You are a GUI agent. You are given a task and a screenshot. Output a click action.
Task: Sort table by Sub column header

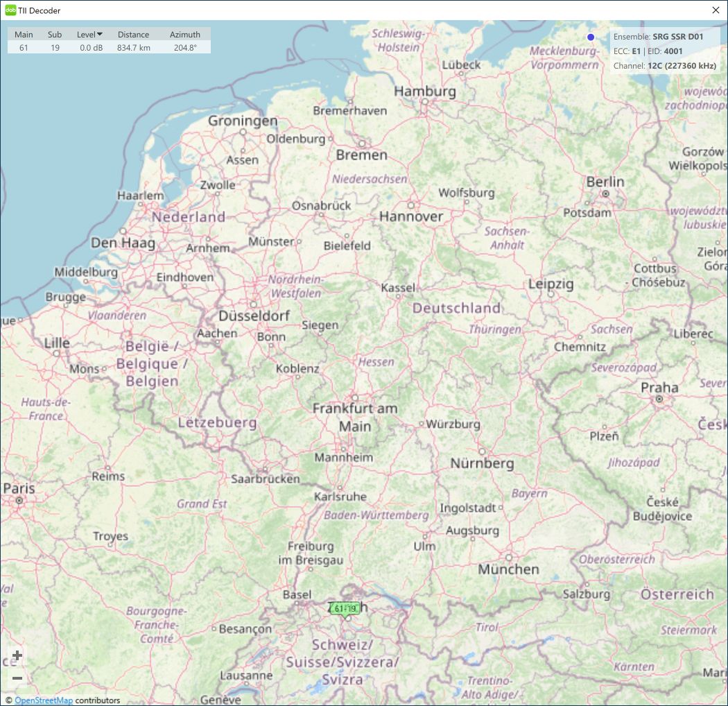pos(55,34)
